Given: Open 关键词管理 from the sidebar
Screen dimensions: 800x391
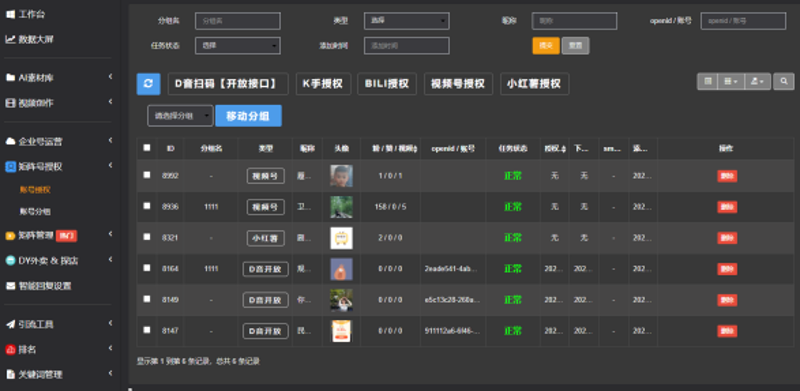Looking at the screenshot, I should 41,374.
